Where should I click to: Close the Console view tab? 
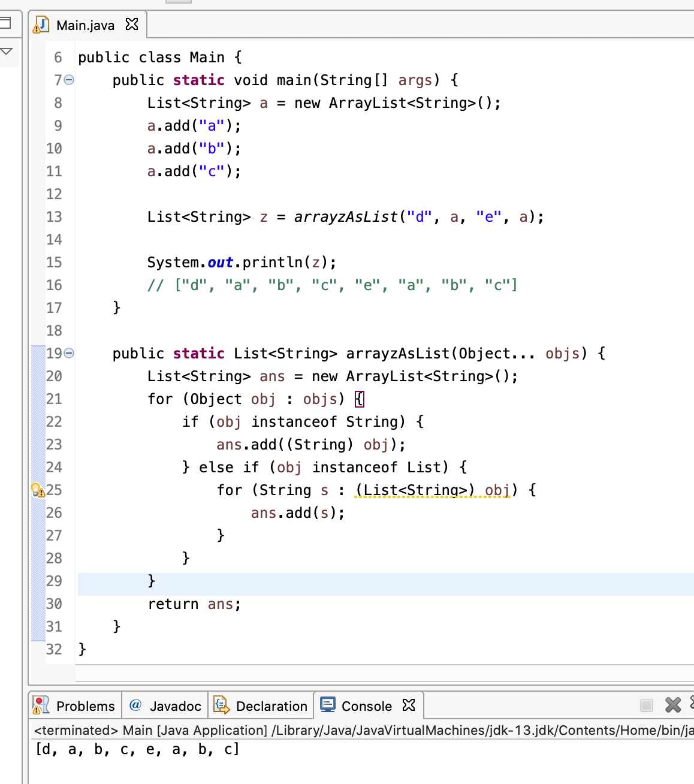[x=409, y=705]
